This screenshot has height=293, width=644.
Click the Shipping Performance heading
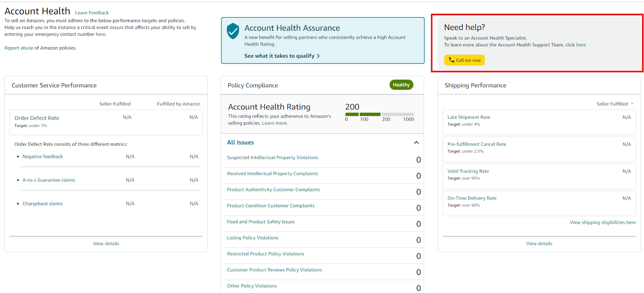[475, 85]
